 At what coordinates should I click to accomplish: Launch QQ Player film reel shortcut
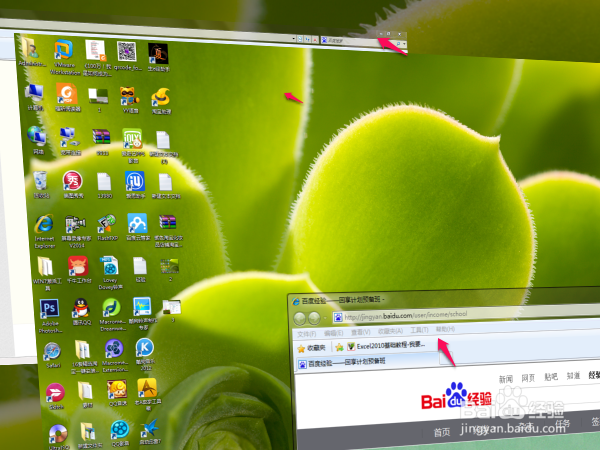[x=120, y=433]
